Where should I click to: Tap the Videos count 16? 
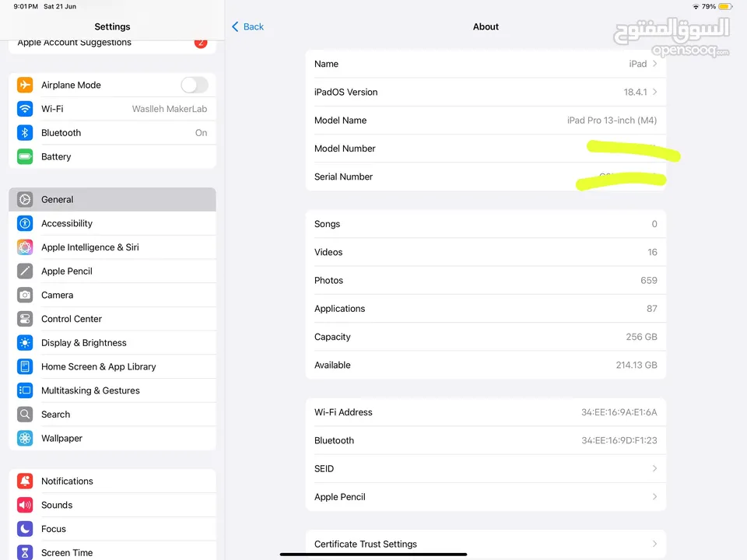(652, 252)
